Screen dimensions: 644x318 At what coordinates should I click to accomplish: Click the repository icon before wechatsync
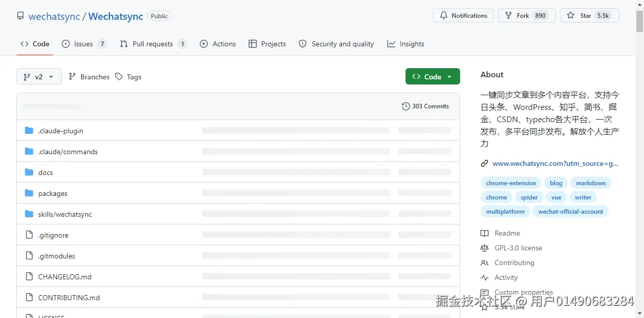click(20, 16)
